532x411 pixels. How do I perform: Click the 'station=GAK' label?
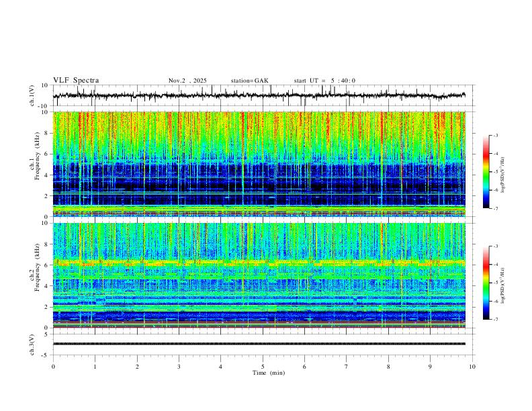(249, 81)
